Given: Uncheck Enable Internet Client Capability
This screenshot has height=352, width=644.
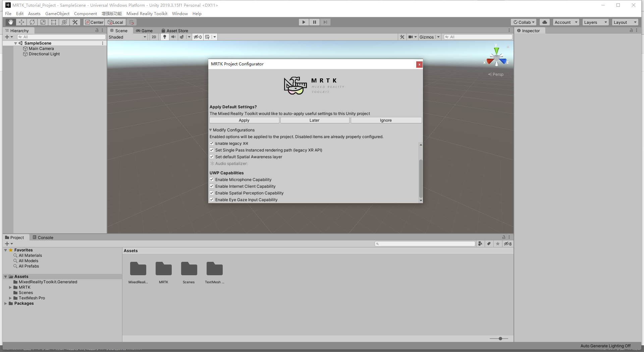Looking at the screenshot, I should [x=212, y=186].
